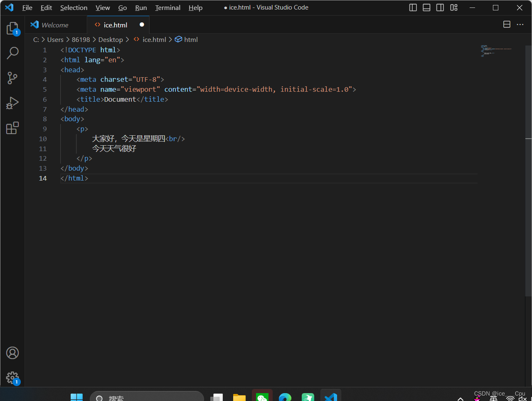This screenshot has height=401, width=532.
Task: Open Run and Debug view
Action: (12, 103)
